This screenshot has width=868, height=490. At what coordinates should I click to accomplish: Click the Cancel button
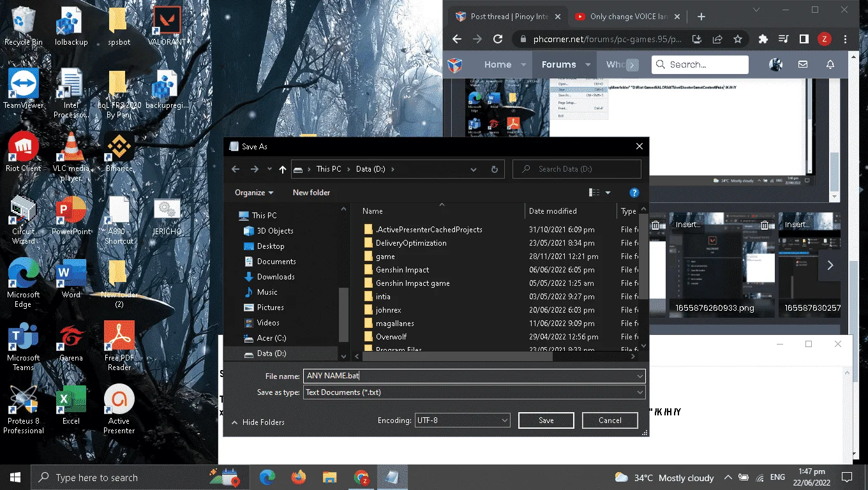coord(610,420)
